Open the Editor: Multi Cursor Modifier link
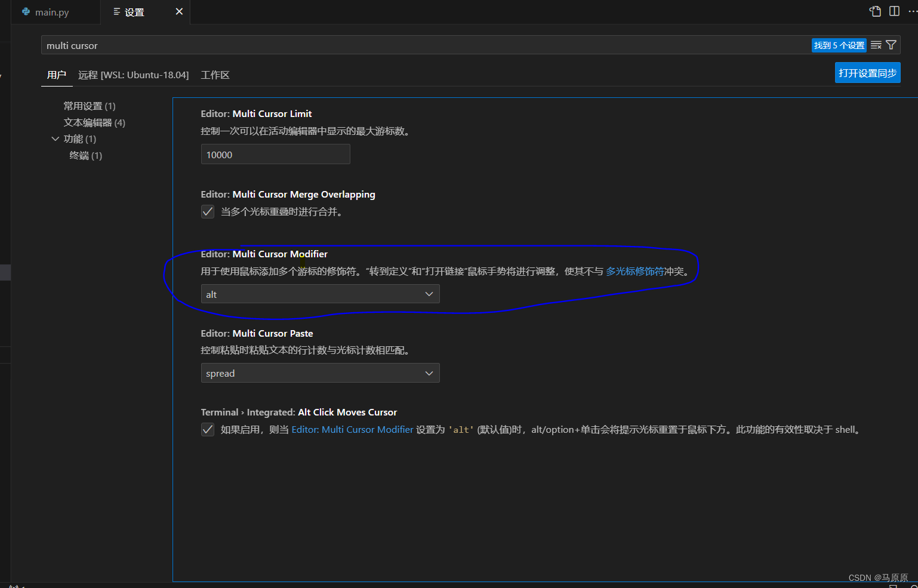This screenshot has height=588, width=918. tap(352, 429)
